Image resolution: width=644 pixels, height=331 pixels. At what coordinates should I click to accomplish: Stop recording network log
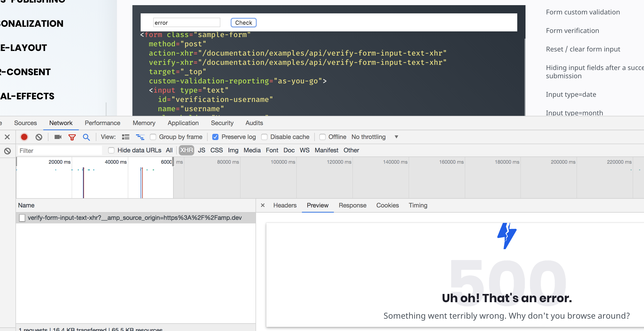24,137
